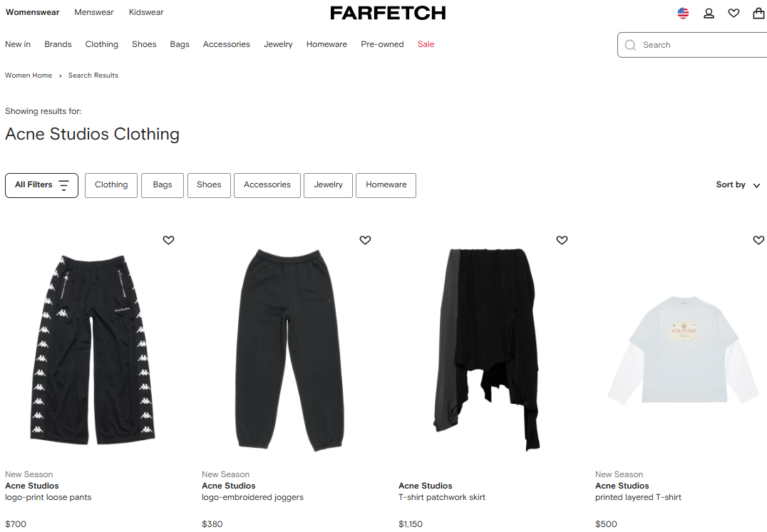Open the shopping bag icon

758,14
